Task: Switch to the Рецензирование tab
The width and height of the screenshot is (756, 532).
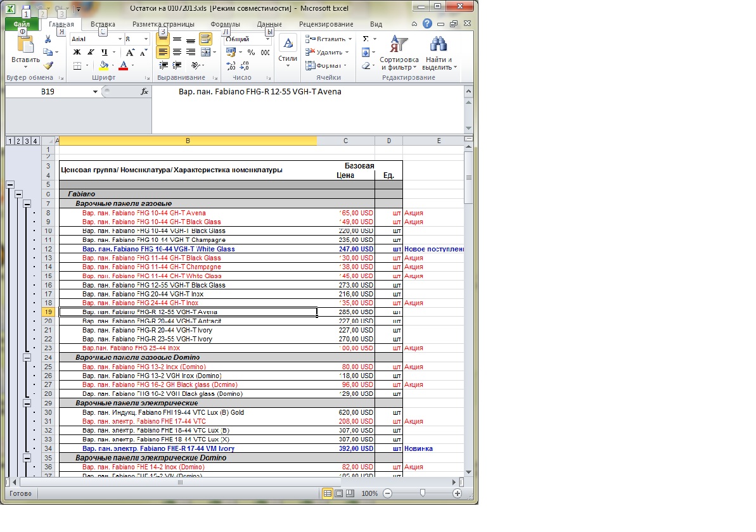Action: point(326,24)
